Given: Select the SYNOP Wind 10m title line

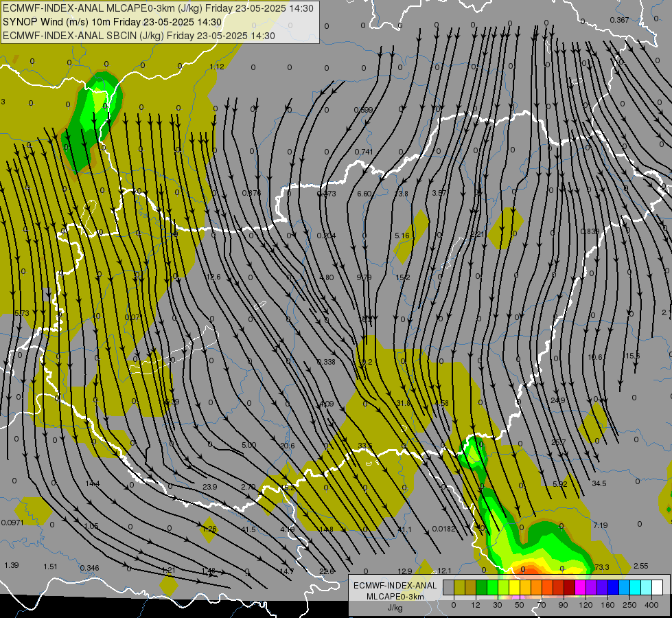Looking at the screenshot, I should coord(112,22).
